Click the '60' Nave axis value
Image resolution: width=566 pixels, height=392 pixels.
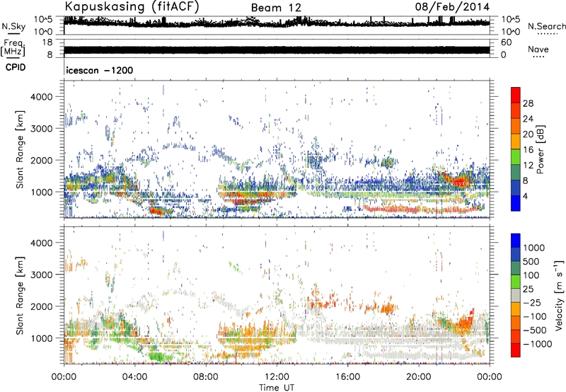click(x=507, y=42)
